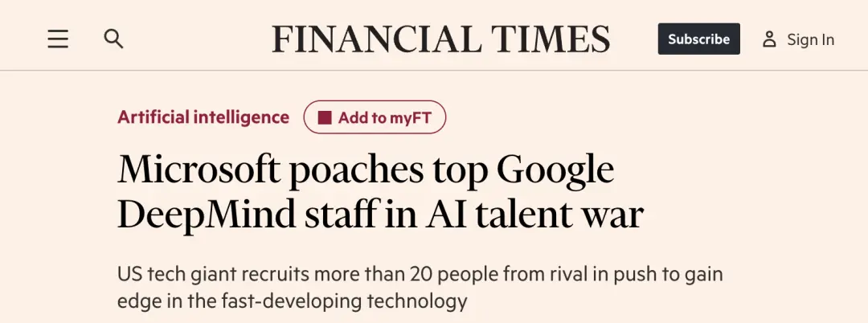Image resolution: width=868 pixels, height=323 pixels.
Task: Click the Sign In text link
Action: pyautogui.click(x=810, y=39)
